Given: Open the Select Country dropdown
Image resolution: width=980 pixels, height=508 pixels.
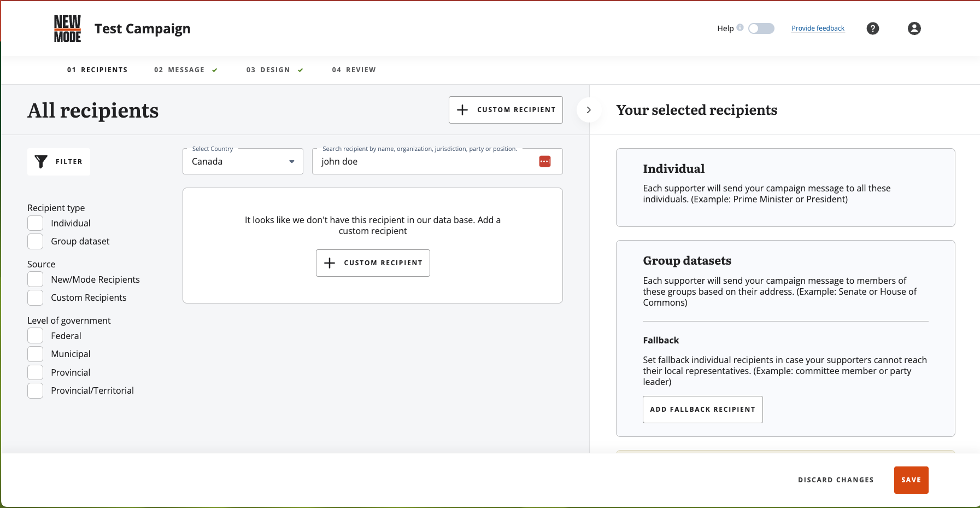Looking at the screenshot, I should click(243, 161).
